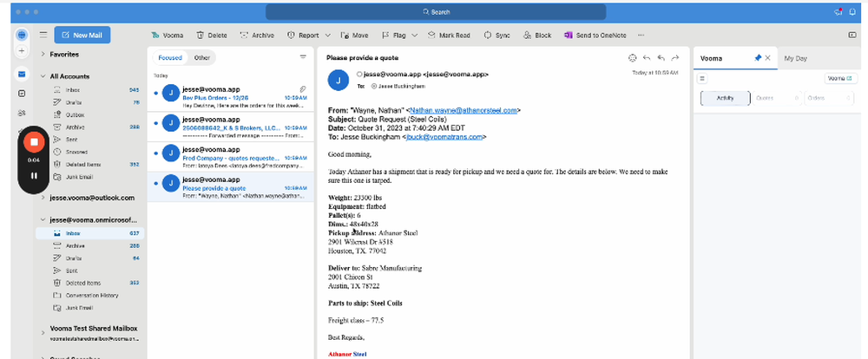Send message to OneNote
The image size is (868, 359).
point(595,35)
